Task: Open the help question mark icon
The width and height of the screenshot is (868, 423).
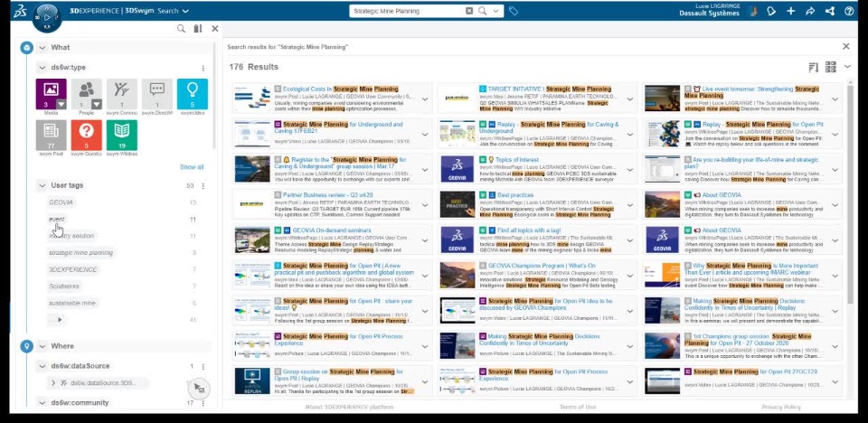Action: [849, 11]
